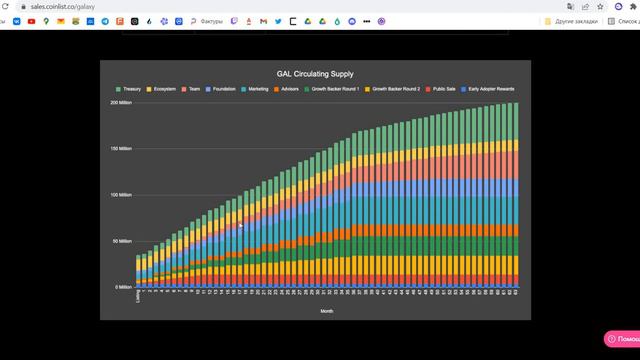
Task: Open the VK bookmark
Action: tap(17, 21)
